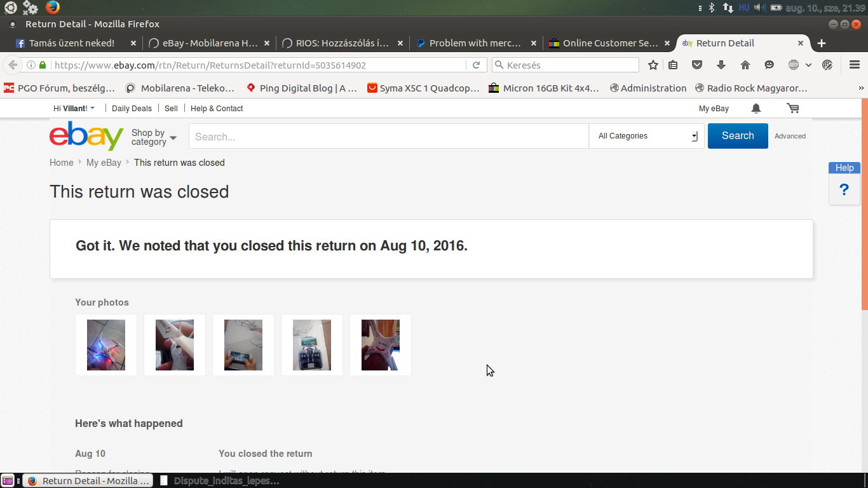Show more bookmarks with double chevron
This screenshot has width=868, height=488.
[x=861, y=88]
